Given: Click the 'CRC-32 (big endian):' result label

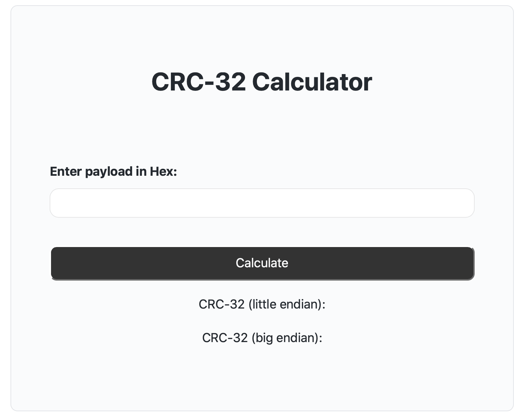Looking at the screenshot, I should coord(262,338).
